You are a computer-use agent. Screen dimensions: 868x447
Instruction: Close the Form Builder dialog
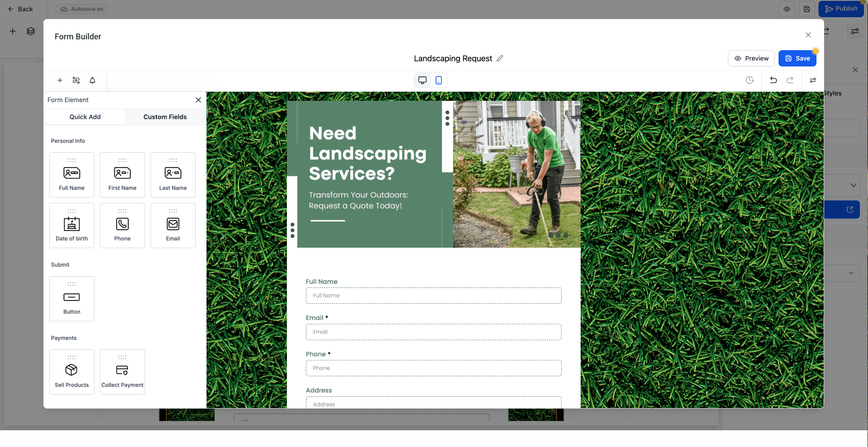808,35
